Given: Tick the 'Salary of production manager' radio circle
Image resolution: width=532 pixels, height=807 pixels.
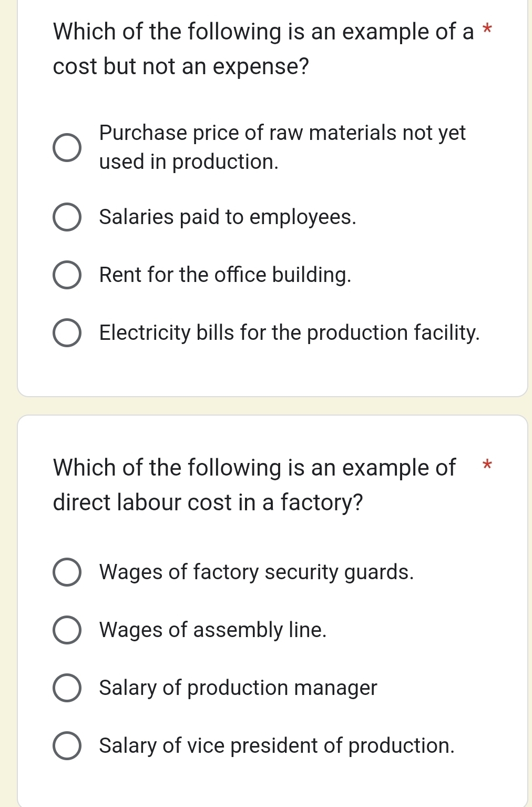Looking at the screenshot, I should (67, 688).
